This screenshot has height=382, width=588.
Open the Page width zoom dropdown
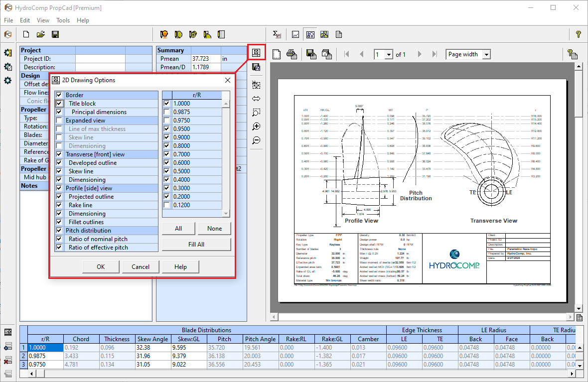(486, 55)
